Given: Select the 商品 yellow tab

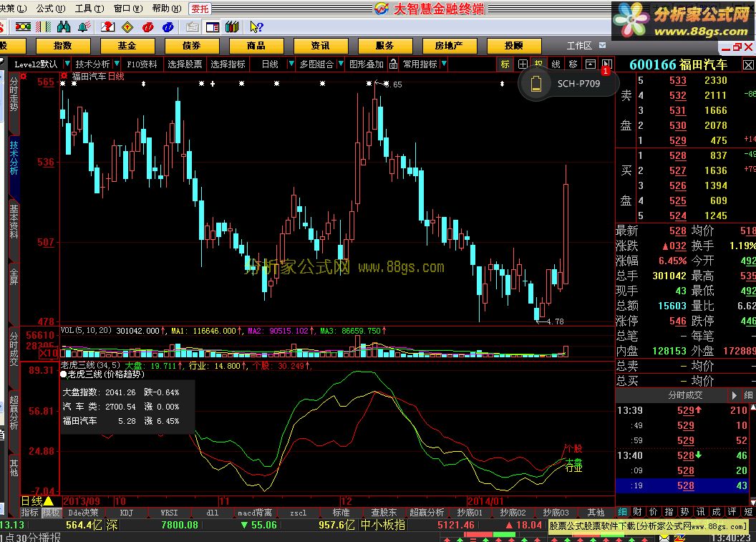Looking at the screenshot, I should click(256, 46).
